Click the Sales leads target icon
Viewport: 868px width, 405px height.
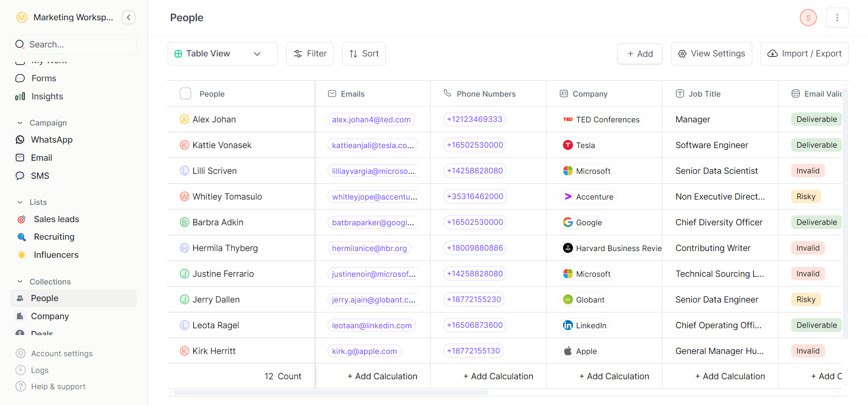21,219
